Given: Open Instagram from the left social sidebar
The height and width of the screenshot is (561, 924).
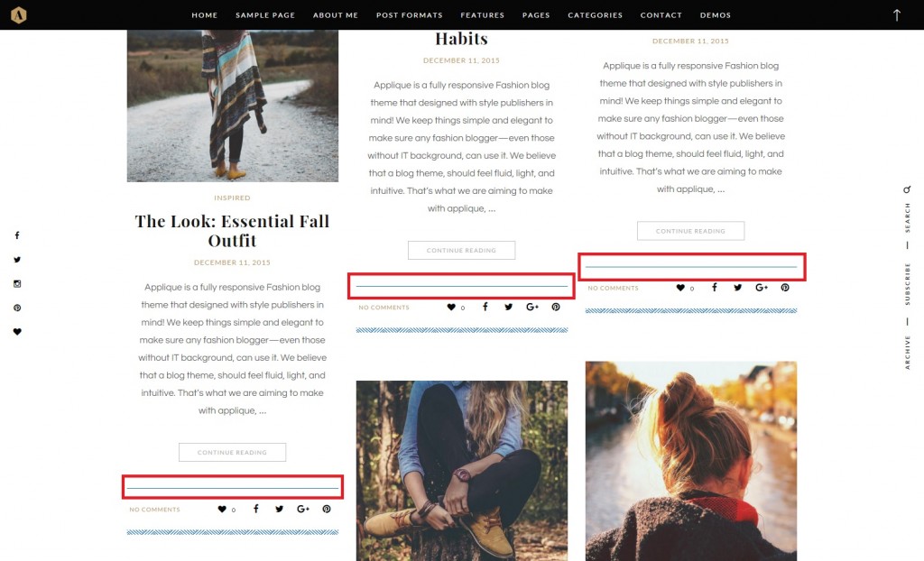Looking at the screenshot, I should pyautogui.click(x=17, y=283).
